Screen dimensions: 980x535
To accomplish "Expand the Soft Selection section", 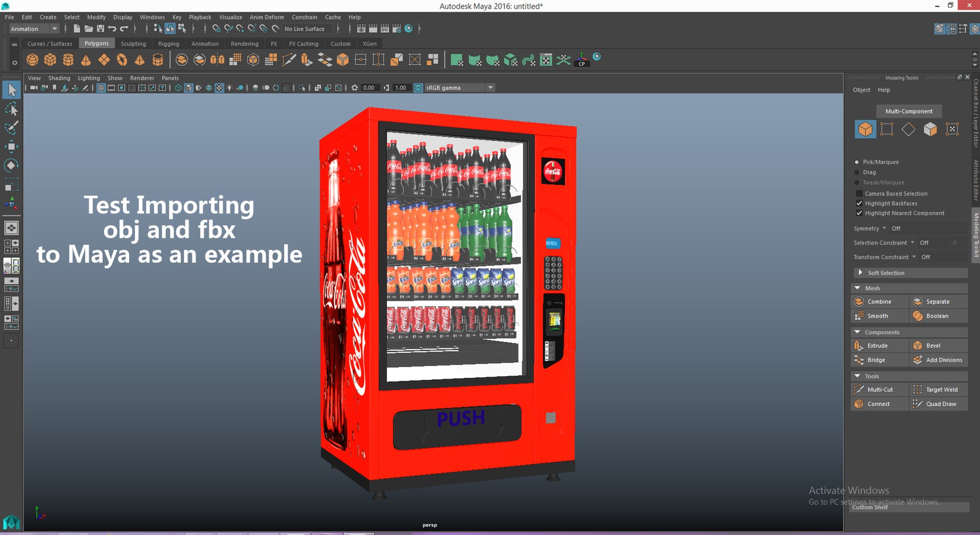I will tap(910, 273).
